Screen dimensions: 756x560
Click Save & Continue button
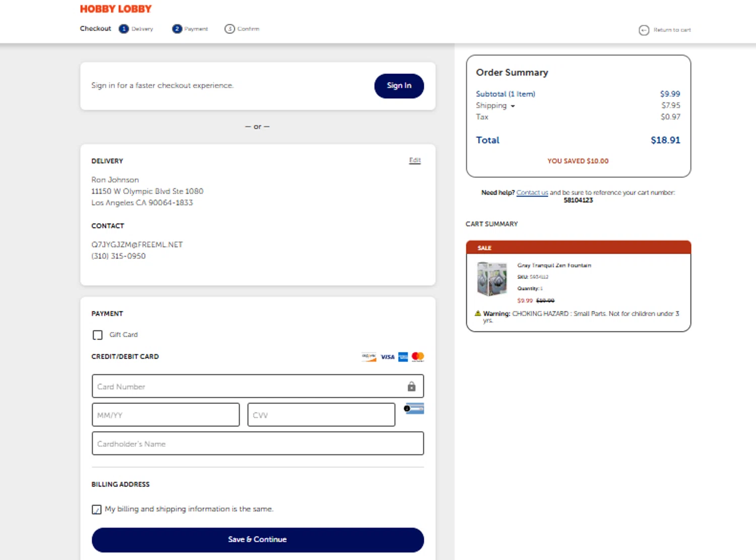click(x=258, y=539)
